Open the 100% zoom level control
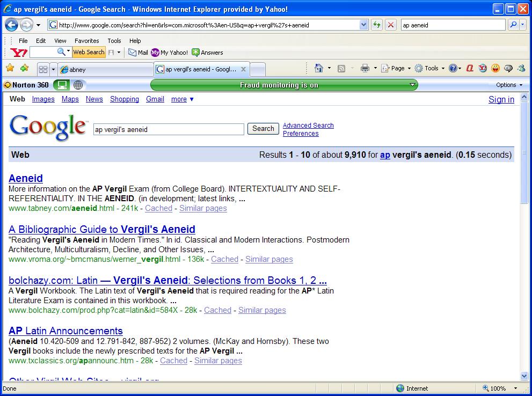This screenshot has height=396, width=532. point(500,388)
